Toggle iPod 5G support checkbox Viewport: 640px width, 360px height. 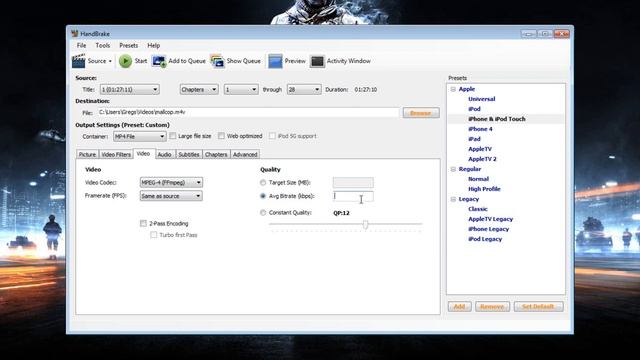click(x=272, y=136)
